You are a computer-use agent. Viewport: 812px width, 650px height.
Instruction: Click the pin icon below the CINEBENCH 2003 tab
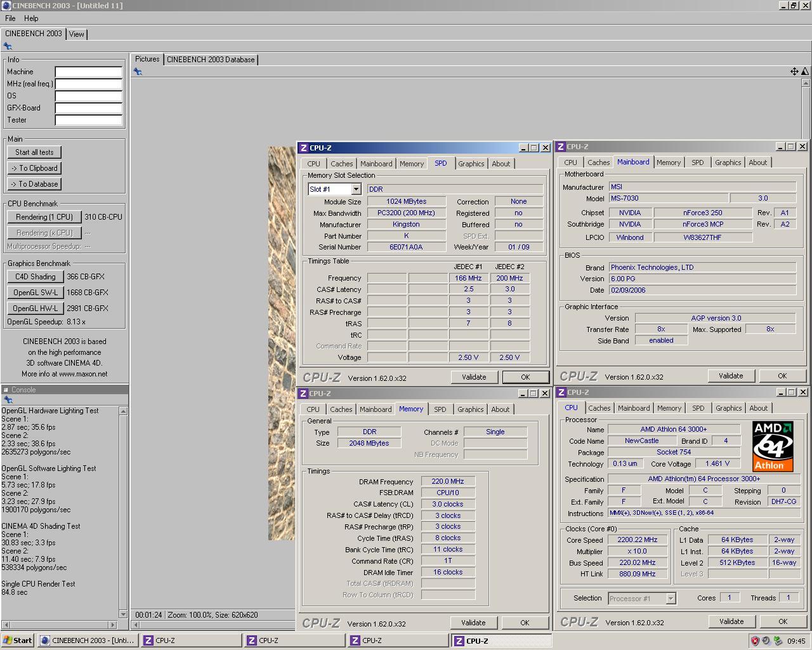point(8,46)
